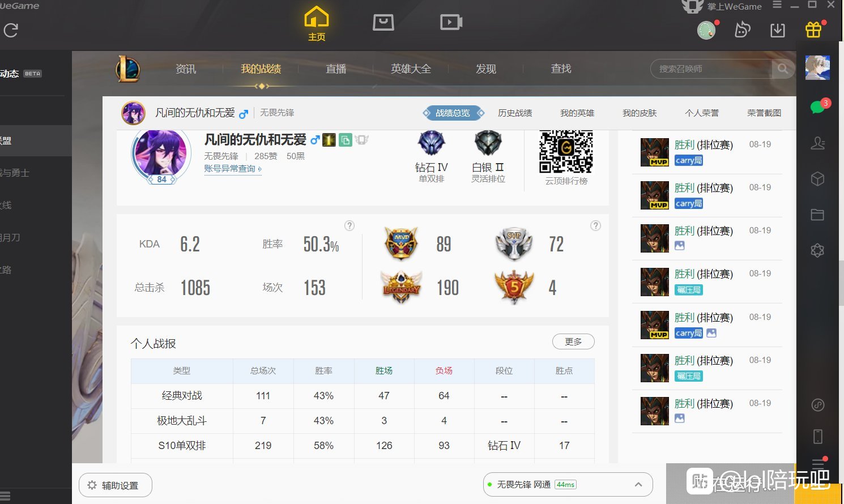Click the help icon beside SVP count
Viewport: 844px width, 504px height.
[595, 225]
